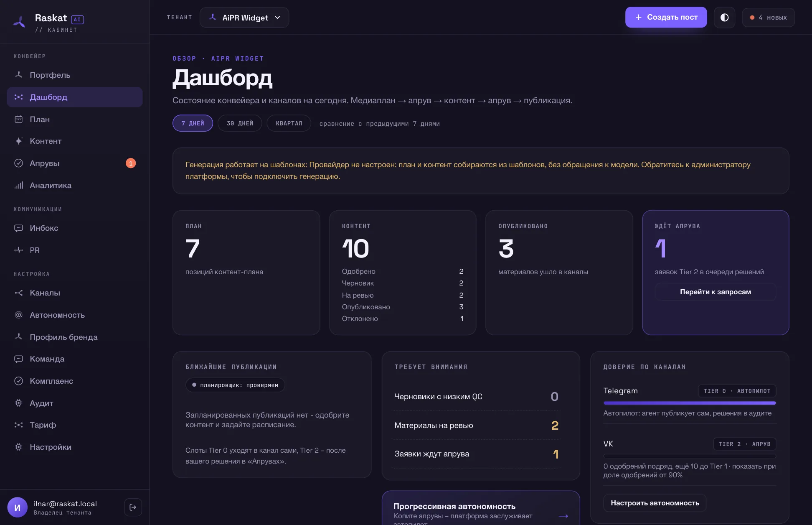
Task: Click the Опубликовано row in Контент card
Action: point(403,307)
